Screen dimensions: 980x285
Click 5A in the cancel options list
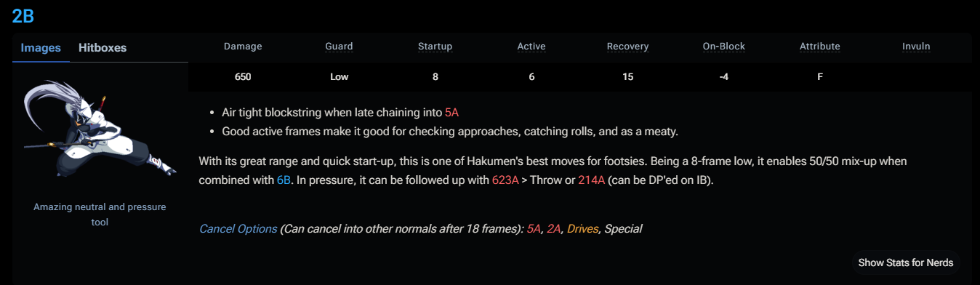coord(534,229)
